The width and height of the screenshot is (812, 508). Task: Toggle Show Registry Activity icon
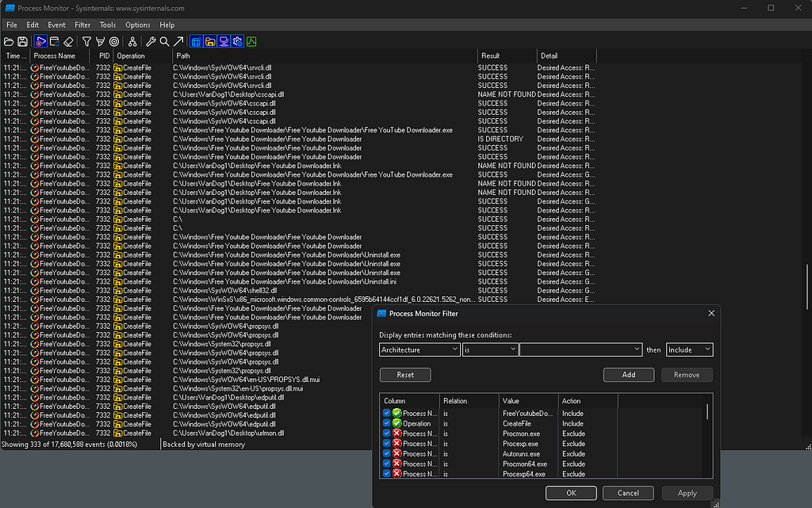click(x=197, y=42)
